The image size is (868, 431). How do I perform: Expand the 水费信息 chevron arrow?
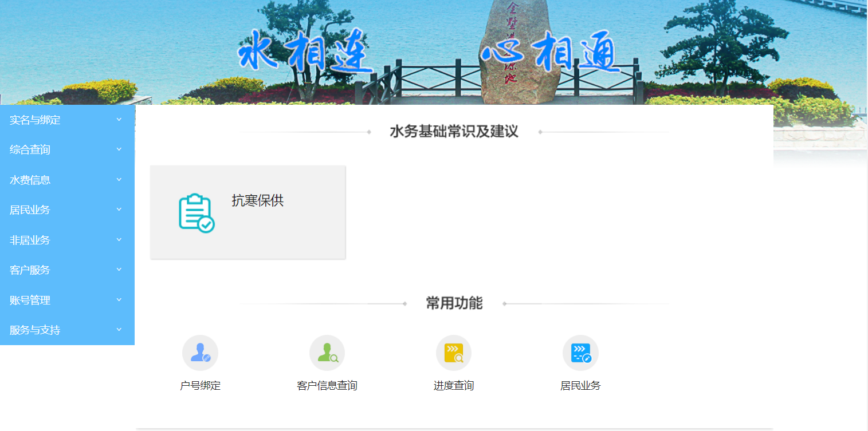click(119, 180)
